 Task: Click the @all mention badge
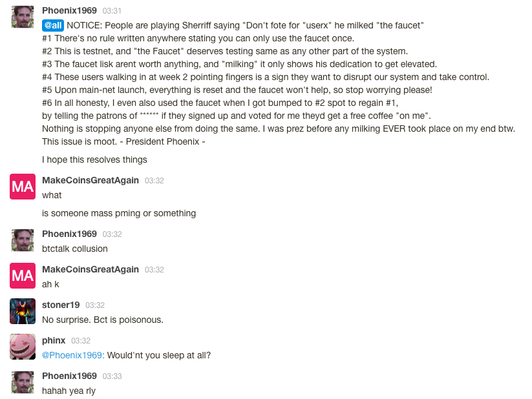click(53, 25)
